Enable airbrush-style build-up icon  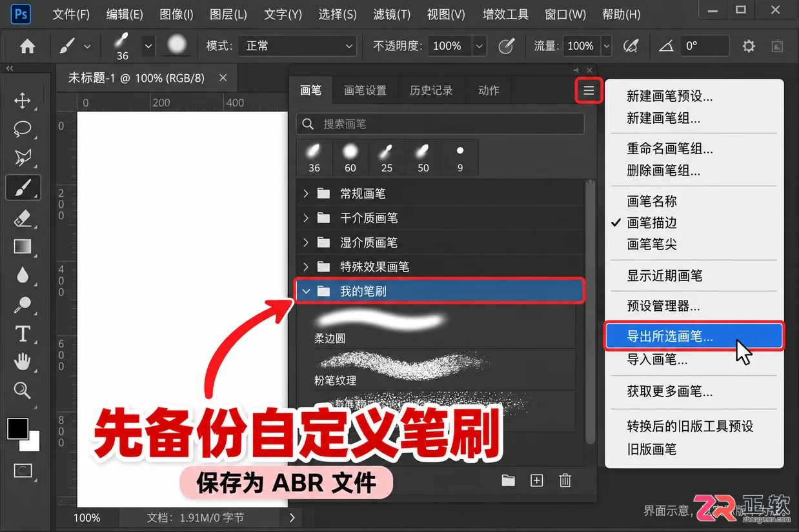(631, 46)
